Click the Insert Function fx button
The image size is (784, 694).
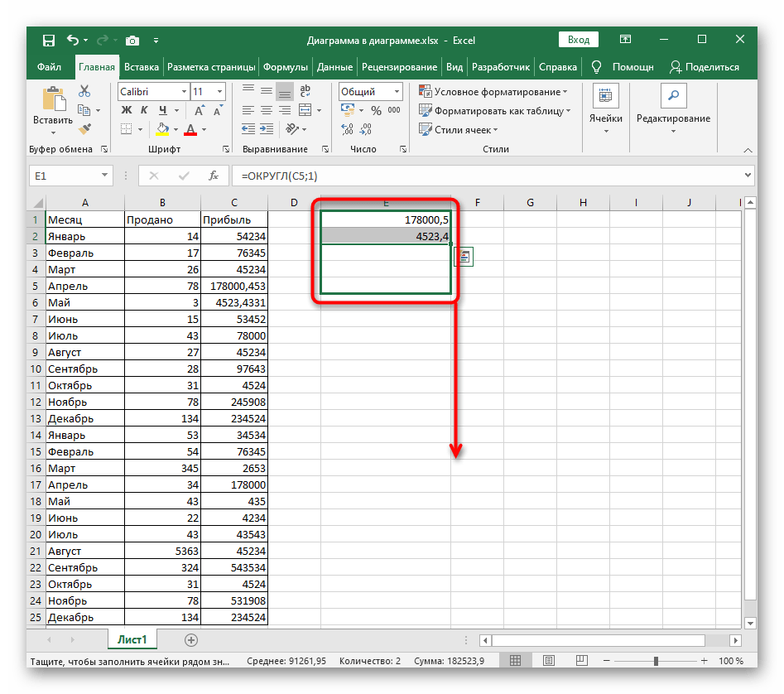click(214, 176)
